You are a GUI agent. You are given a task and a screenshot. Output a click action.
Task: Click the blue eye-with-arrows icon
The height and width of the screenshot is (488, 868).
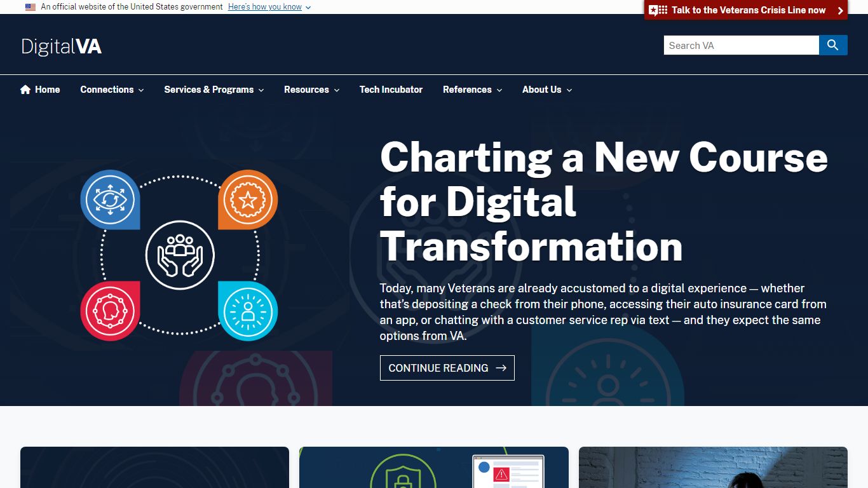click(x=110, y=200)
